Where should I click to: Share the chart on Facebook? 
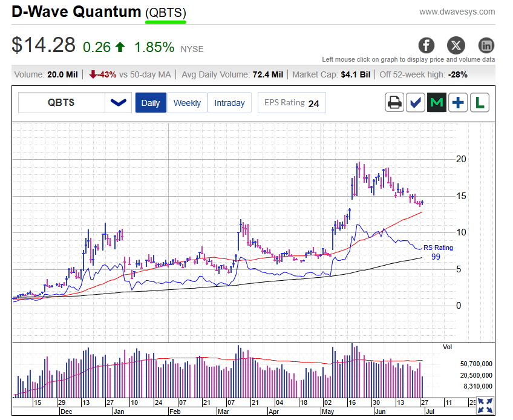426,45
